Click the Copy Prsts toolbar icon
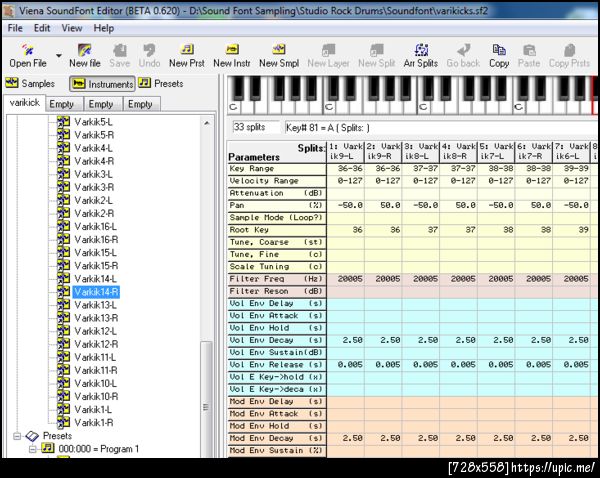Screen dimensions: 600x478 click(569, 55)
